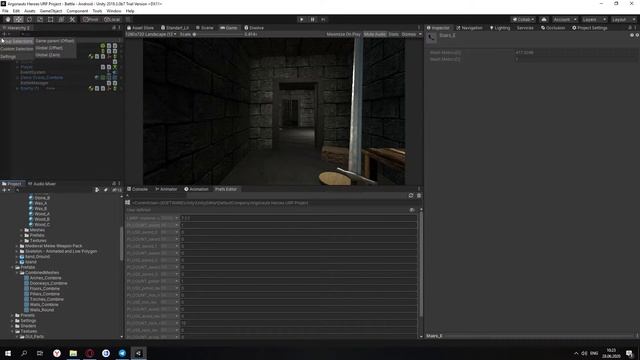Select EventSystem in the Hierarchy
Screen dimensions: 640x360
point(33,72)
